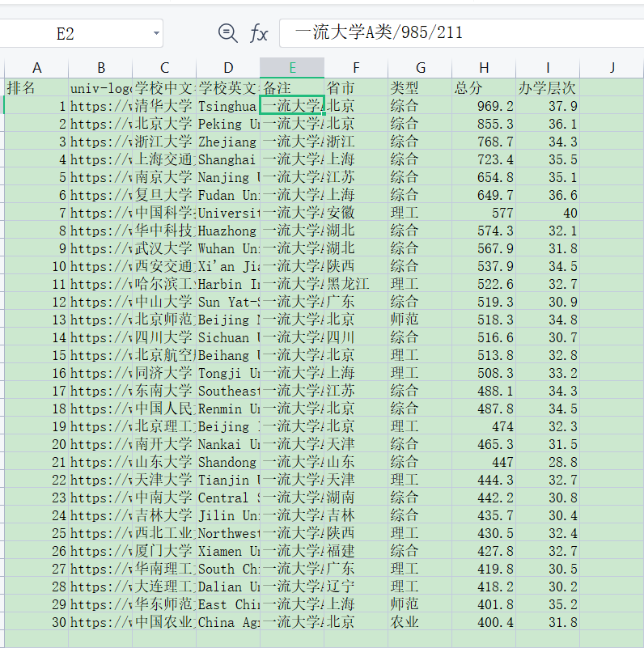Select the cell containing 浙江大学
The height and width of the screenshot is (648, 644).
[x=164, y=142]
